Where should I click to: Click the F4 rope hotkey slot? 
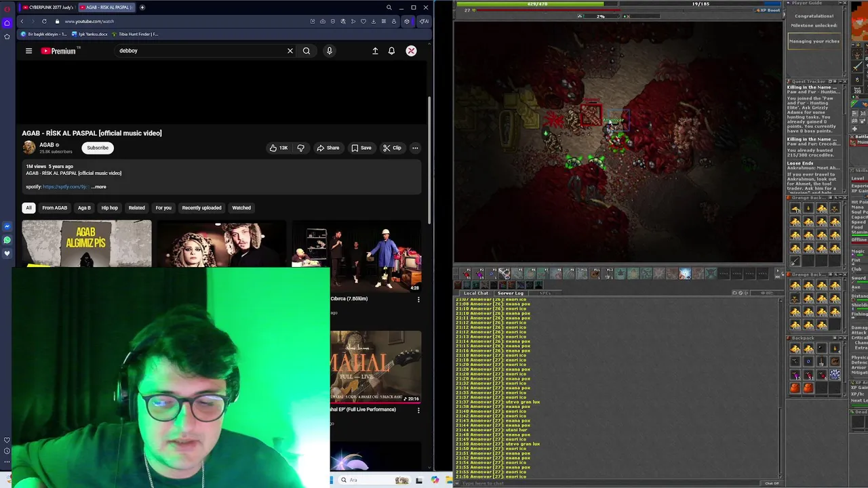(x=505, y=274)
